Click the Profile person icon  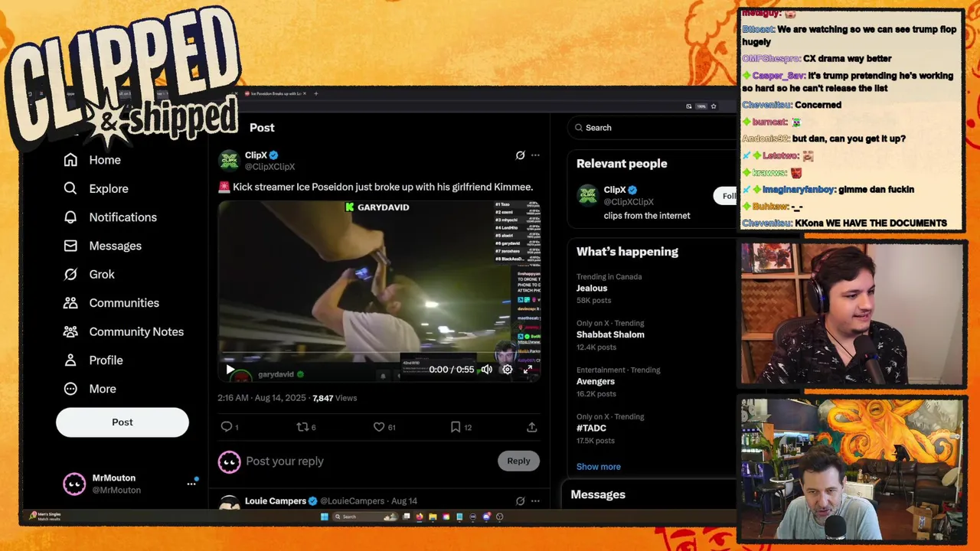pos(70,360)
